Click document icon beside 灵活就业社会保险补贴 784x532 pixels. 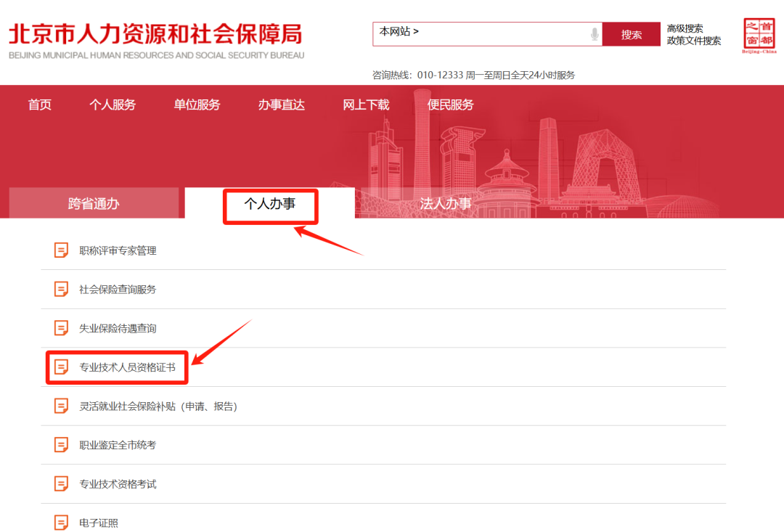[61, 406]
